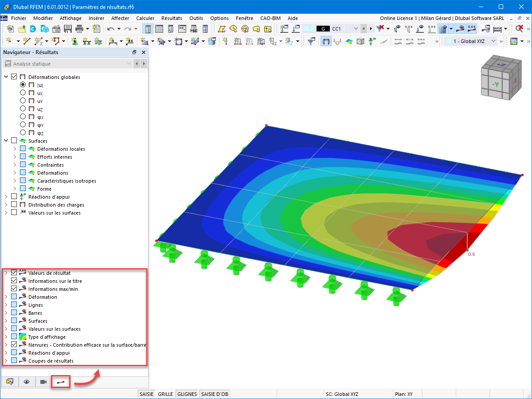The width and height of the screenshot is (532, 399).
Task: Open the Calculer menu
Action: tap(145, 18)
